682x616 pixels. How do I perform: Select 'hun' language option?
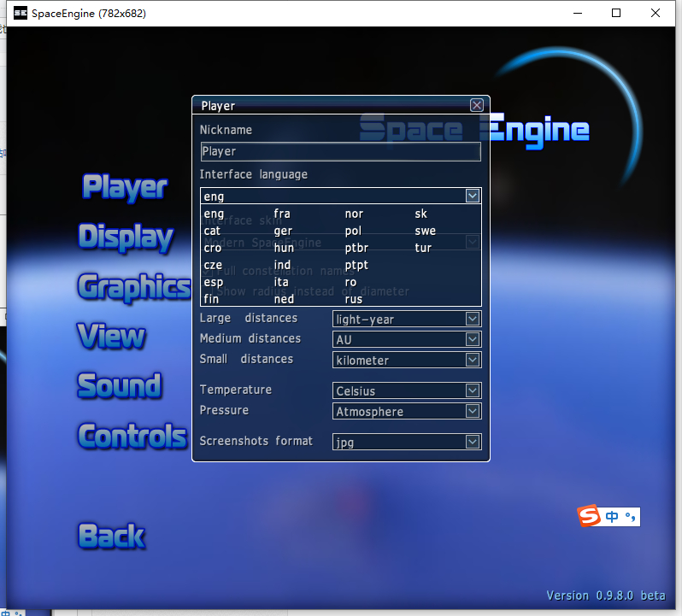coord(284,248)
